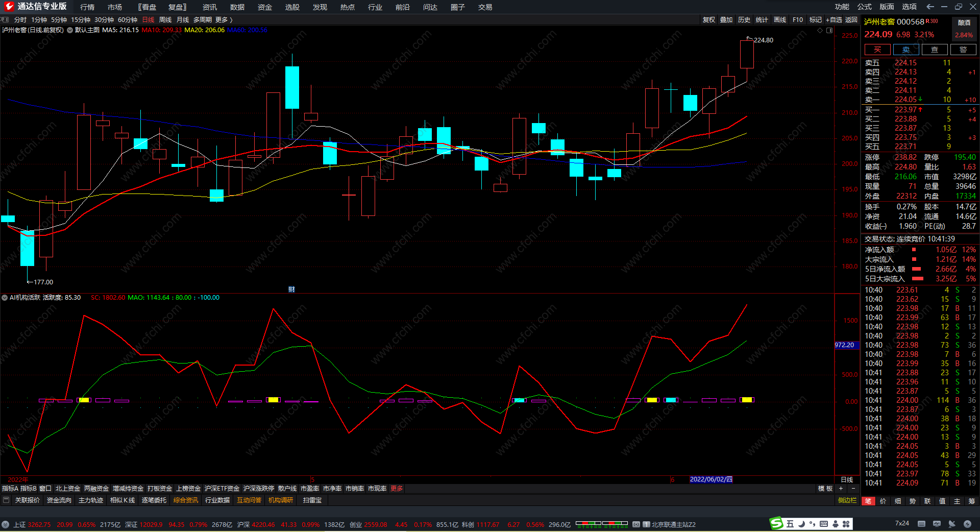Toggle the circle icon beside AI机构活跃
Viewport: 980px width, 532px height.
point(5,298)
